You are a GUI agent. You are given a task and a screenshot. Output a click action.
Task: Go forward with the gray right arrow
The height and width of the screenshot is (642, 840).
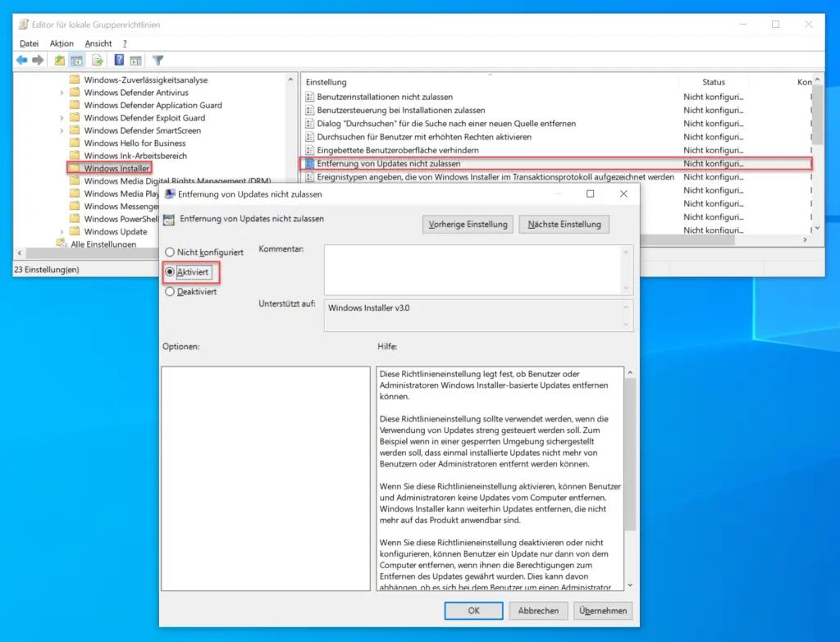pyautogui.click(x=38, y=60)
